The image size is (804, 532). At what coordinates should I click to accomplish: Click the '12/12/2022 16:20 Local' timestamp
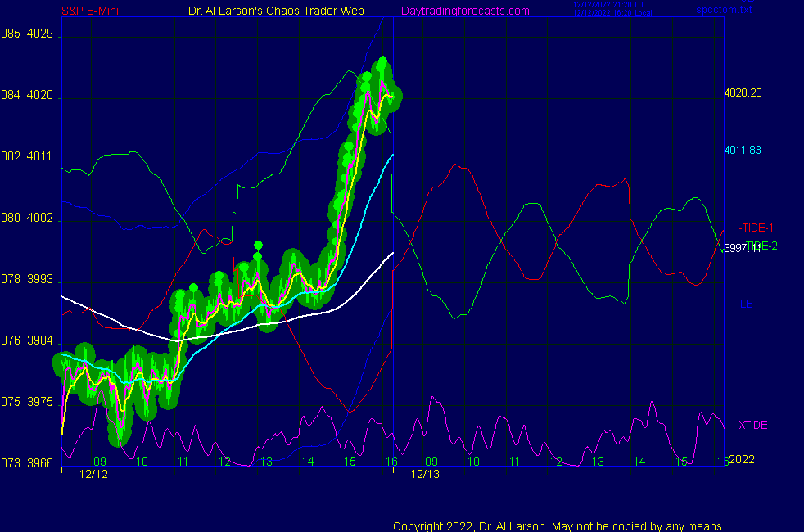click(612, 13)
